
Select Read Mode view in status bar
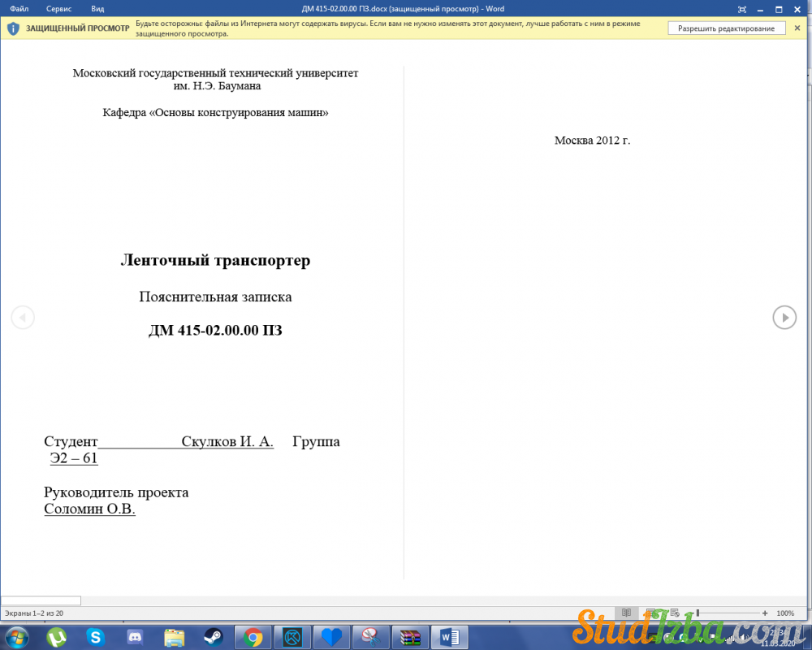point(626,613)
